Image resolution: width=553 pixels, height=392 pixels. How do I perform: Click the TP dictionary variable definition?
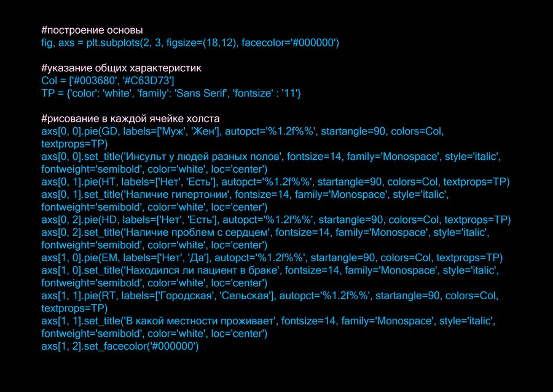click(x=171, y=93)
